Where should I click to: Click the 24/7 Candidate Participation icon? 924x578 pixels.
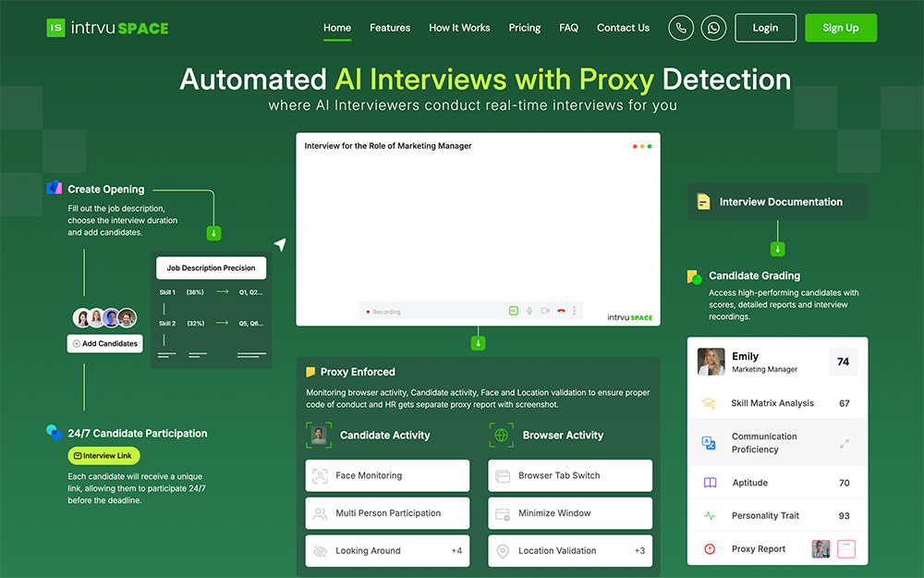point(55,432)
